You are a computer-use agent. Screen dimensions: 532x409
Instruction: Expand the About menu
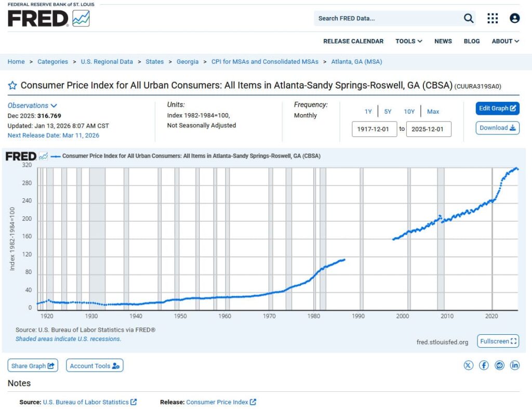coord(505,41)
